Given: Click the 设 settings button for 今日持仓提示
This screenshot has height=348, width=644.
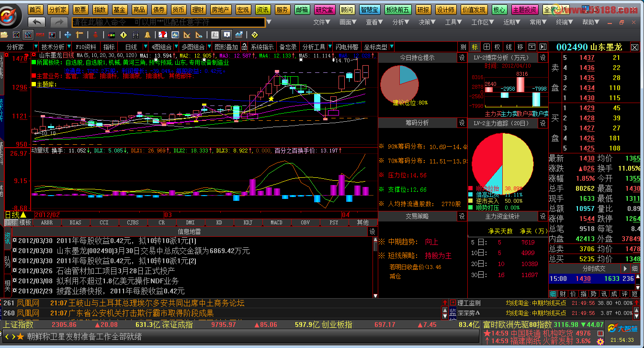Looking at the screenshot, I should (x=462, y=58).
